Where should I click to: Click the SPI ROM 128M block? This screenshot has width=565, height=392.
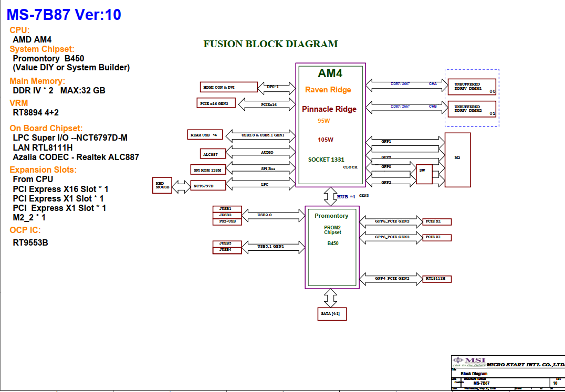208,169
